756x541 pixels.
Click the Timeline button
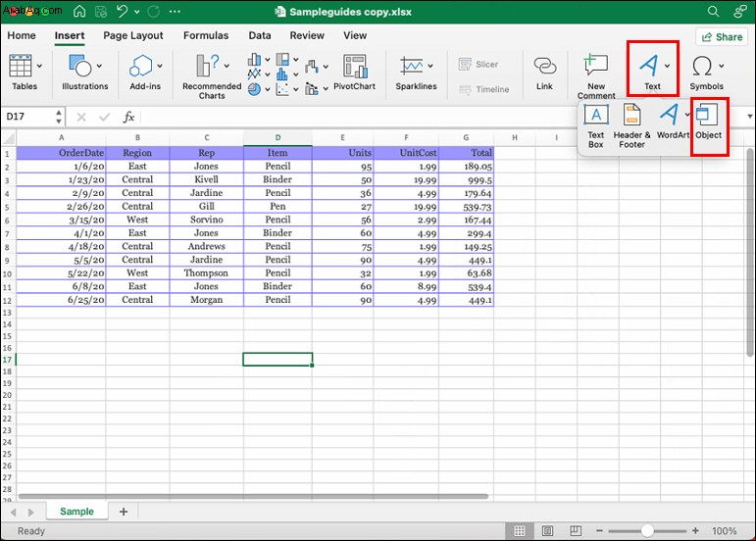click(483, 89)
